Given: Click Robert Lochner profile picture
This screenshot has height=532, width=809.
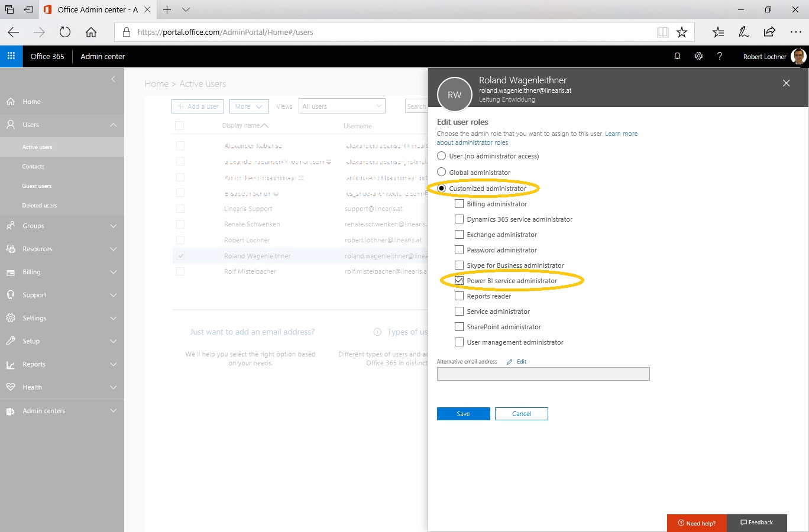Looking at the screenshot, I should tap(798, 57).
